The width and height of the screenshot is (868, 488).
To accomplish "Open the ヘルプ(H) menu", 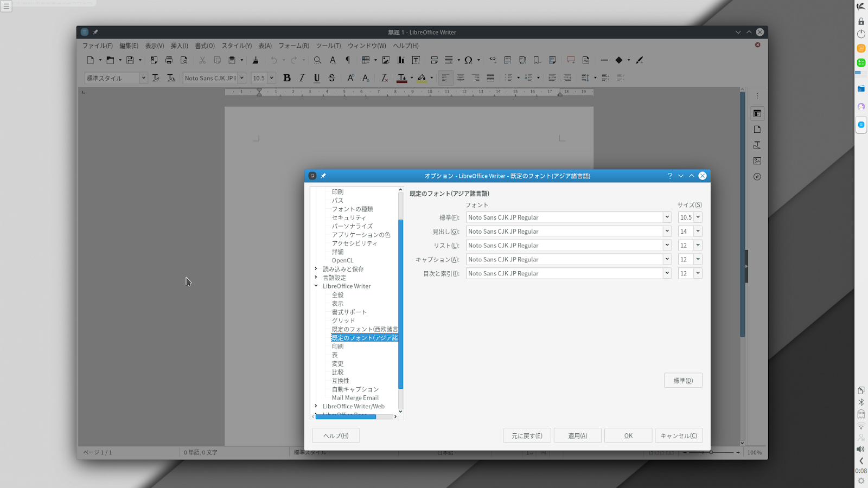I will 406,46.
